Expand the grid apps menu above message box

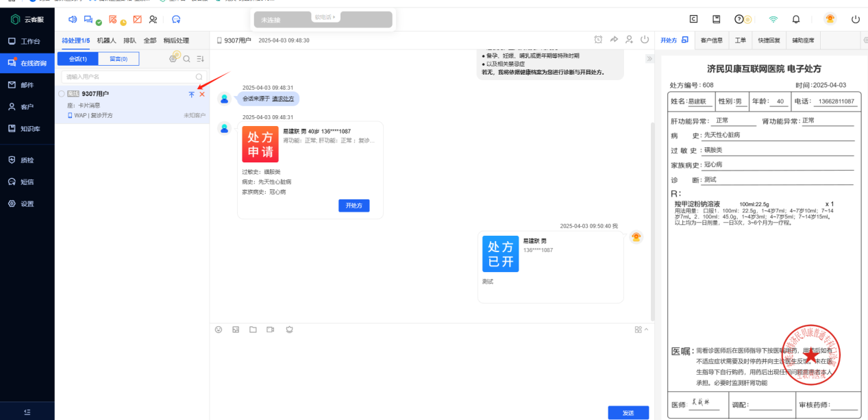pyautogui.click(x=641, y=330)
